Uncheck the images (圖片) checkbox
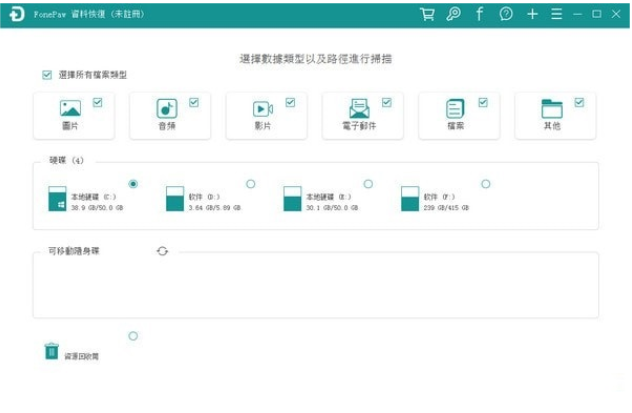The image size is (632, 413). 97,102
